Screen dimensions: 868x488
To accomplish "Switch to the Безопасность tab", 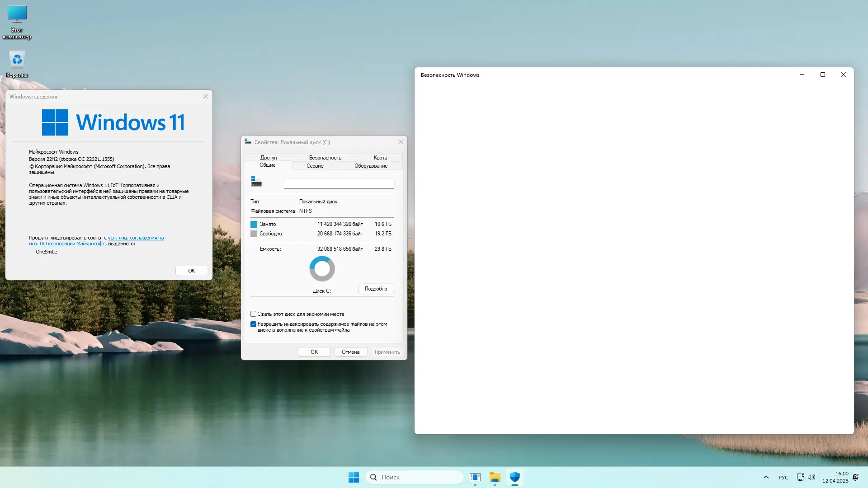I will click(x=325, y=158).
